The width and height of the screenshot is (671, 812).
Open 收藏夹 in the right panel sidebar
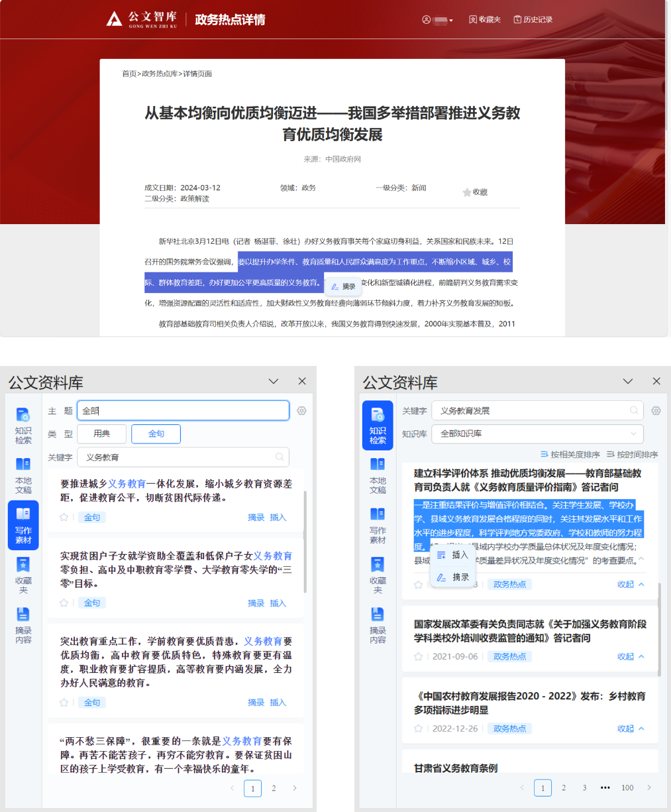(378, 575)
